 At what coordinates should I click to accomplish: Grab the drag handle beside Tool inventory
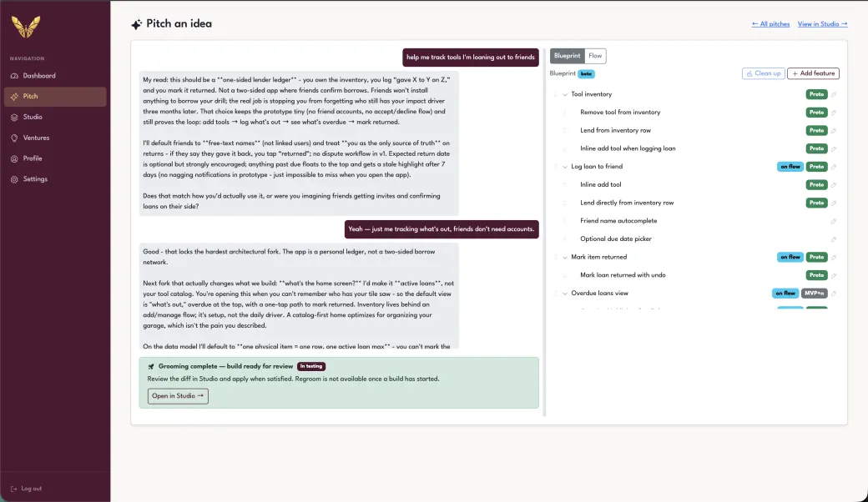click(555, 94)
